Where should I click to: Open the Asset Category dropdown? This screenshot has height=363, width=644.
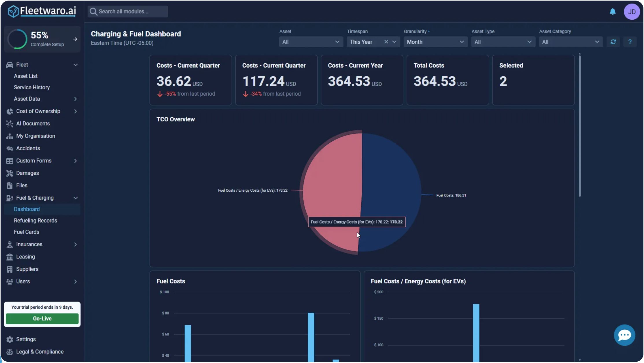click(x=571, y=42)
